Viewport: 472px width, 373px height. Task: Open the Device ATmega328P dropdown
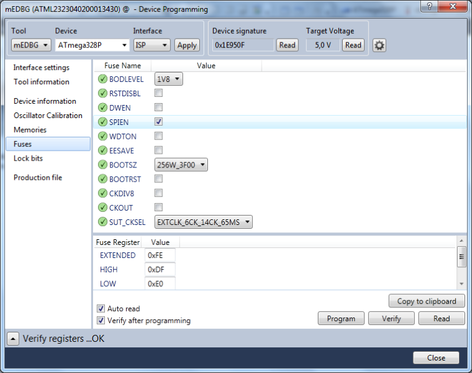coord(92,45)
